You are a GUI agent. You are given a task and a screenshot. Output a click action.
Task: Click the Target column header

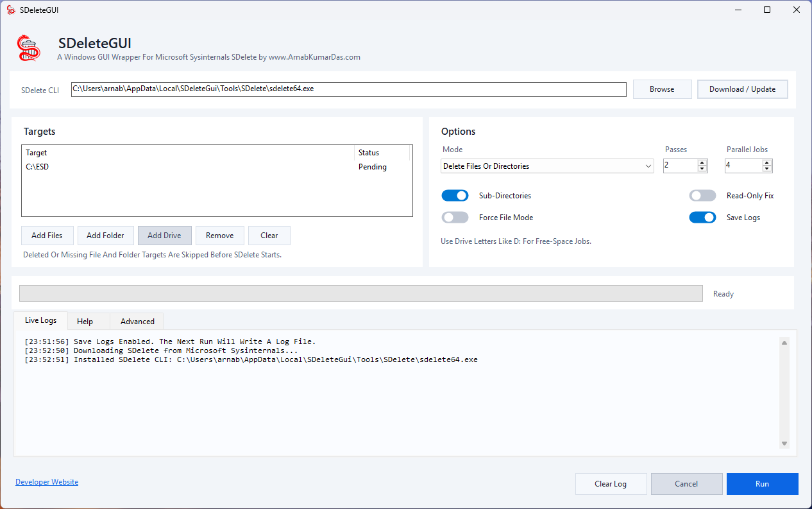click(x=189, y=153)
